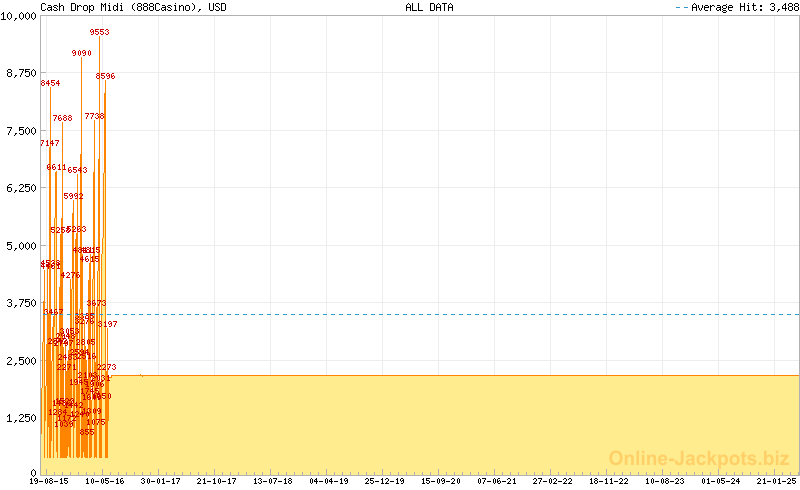This screenshot has height=490, width=800.
Task: Select the 8454 peak label
Action: coord(50,83)
